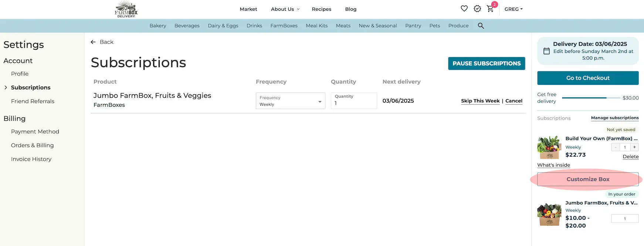
Task: Click the Customize Box button
Action: pyautogui.click(x=588, y=179)
